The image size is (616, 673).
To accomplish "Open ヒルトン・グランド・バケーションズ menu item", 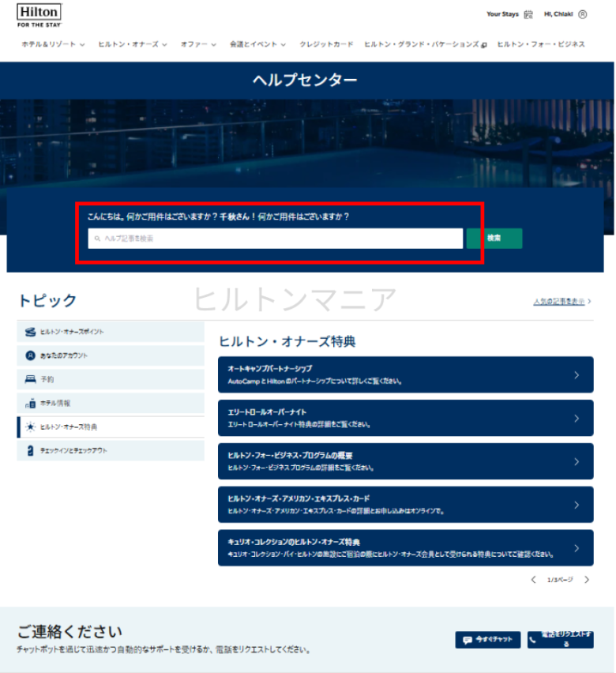I will (422, 44).
